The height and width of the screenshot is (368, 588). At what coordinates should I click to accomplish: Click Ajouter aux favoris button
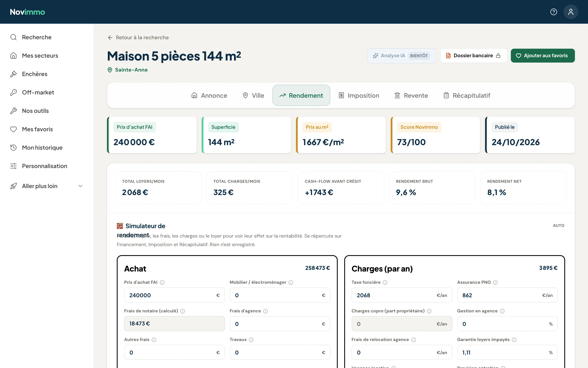542,55
